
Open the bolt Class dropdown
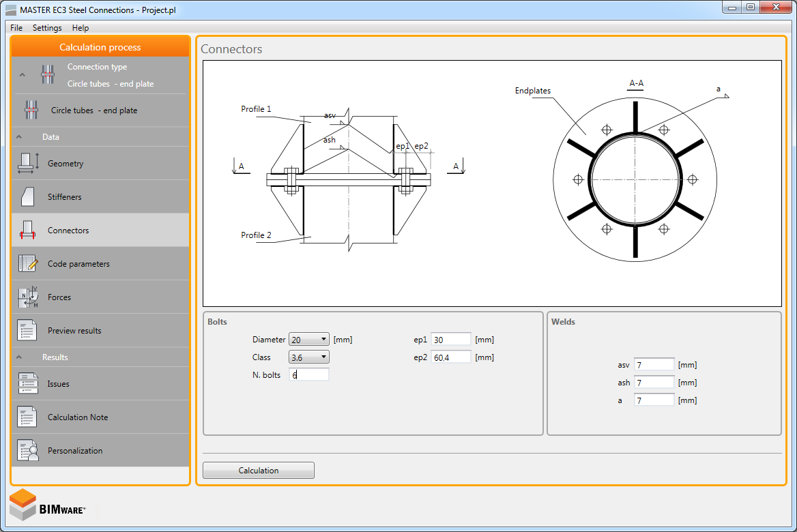(x=309, y=357)
